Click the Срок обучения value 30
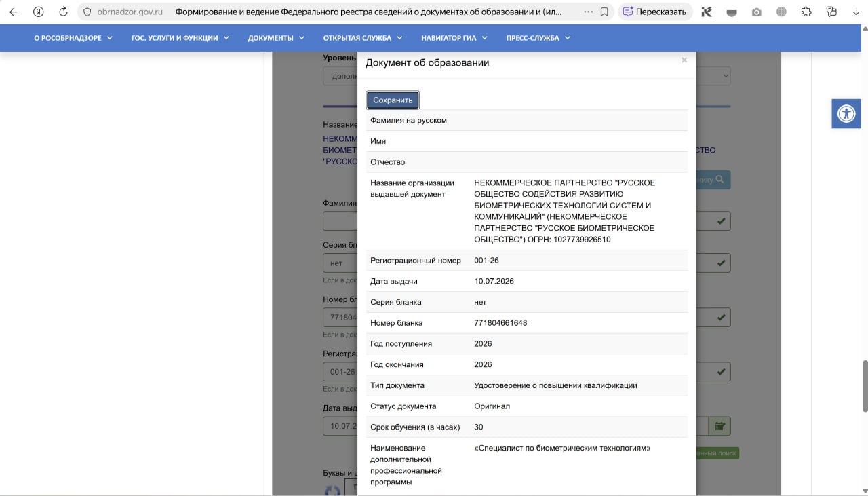Image resolution: width=868 pixels, height=496 pixels. pyautogui.click(x=479, y=427)
